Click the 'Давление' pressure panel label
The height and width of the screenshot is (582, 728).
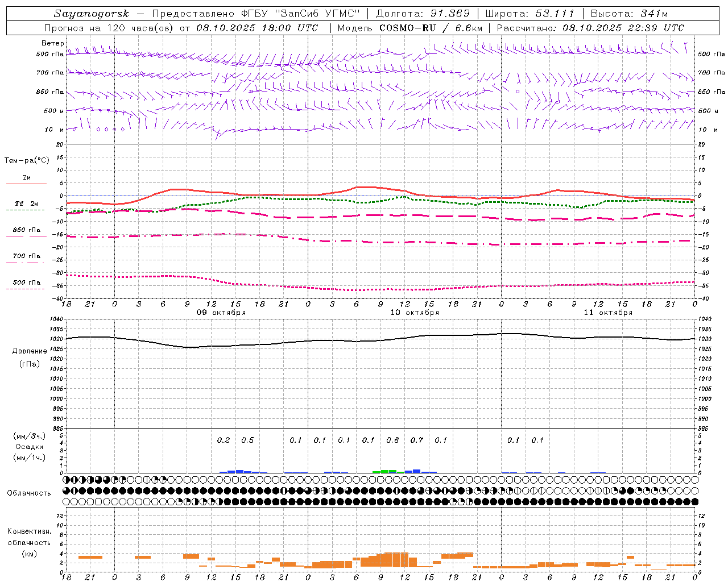click(x=30, y=351)
